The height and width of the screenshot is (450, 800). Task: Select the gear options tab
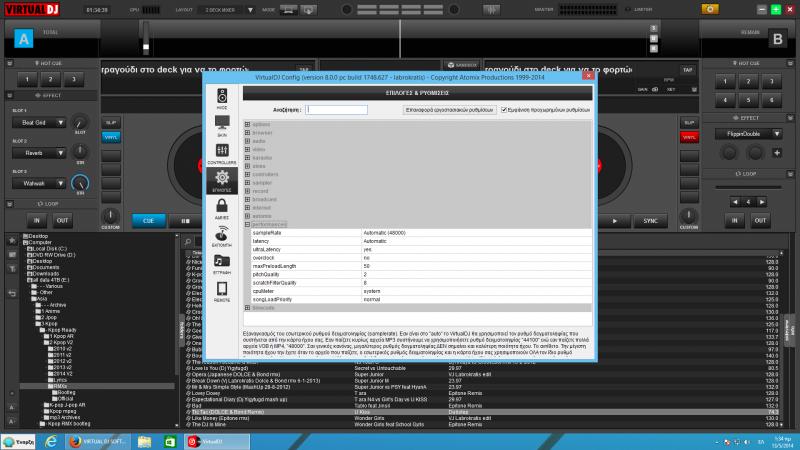pos(222,180)
